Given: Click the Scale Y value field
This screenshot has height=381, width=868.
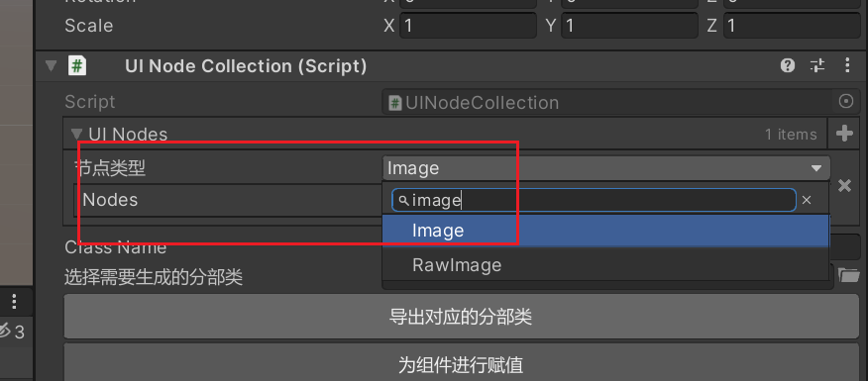Looking at the screenshot, I should pyautogui.click(x=629, y=26).
